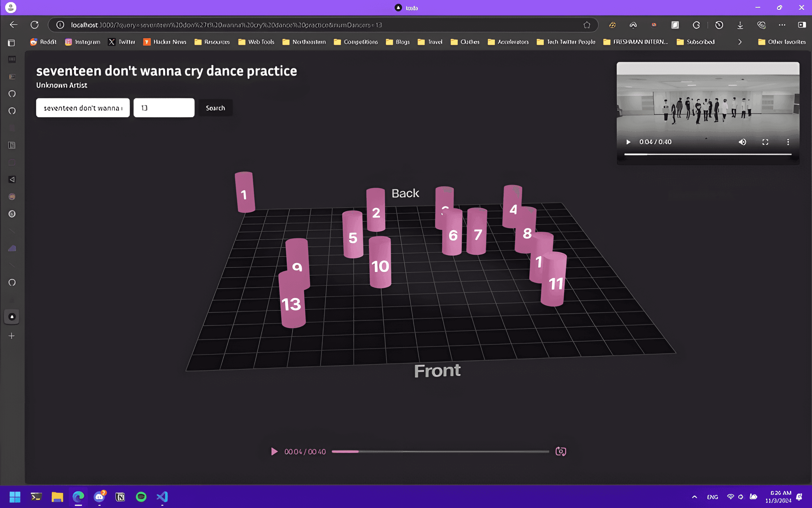Screen dimensions: 812x508
Task: Click the number input field beside search
Action: coord(163,108)
